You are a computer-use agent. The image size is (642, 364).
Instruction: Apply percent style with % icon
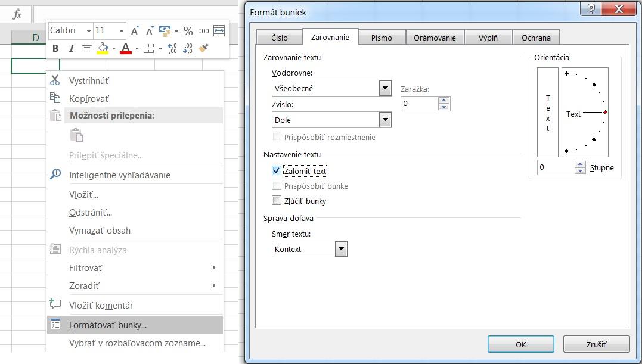tap(188, 31)
